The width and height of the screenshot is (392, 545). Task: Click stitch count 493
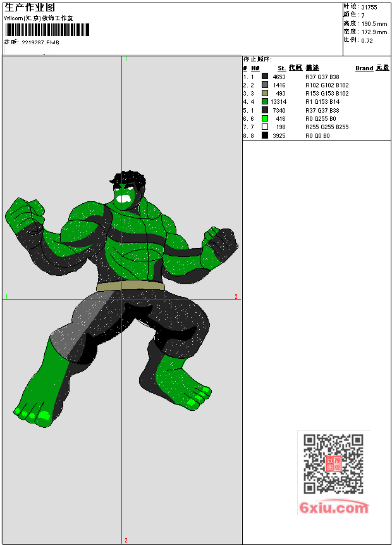[281, 94]
